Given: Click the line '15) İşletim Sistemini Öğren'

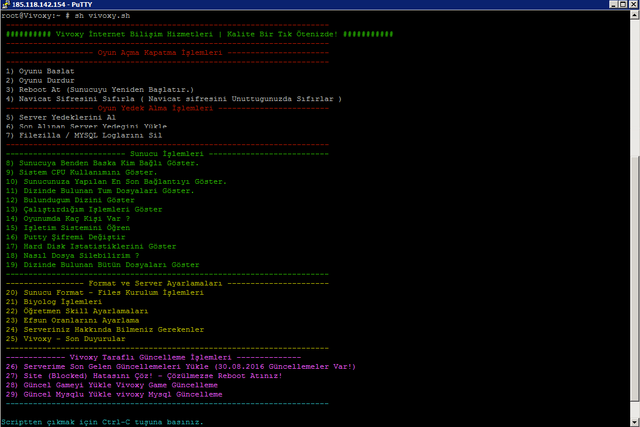Looking at the screenshot, I should [x=68, y=228].
